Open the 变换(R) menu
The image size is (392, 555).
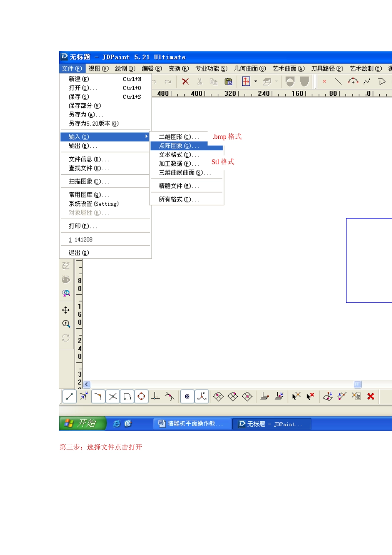click(x=179, y=69)
